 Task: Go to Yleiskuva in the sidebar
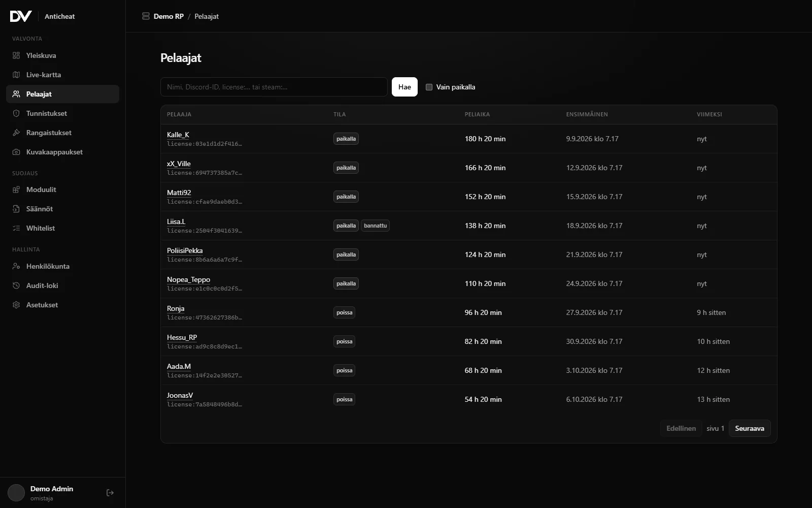point(62,55)
